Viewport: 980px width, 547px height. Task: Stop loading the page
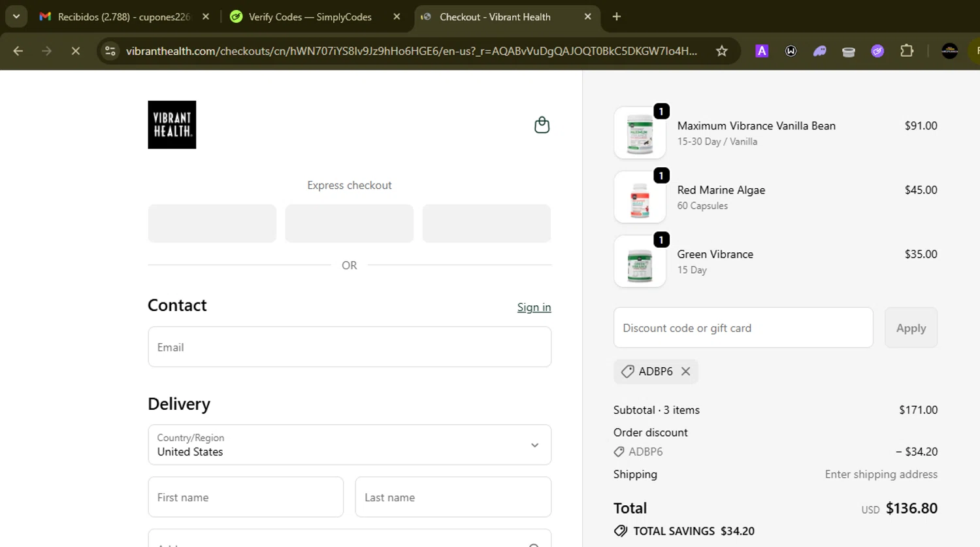(76, 51)
